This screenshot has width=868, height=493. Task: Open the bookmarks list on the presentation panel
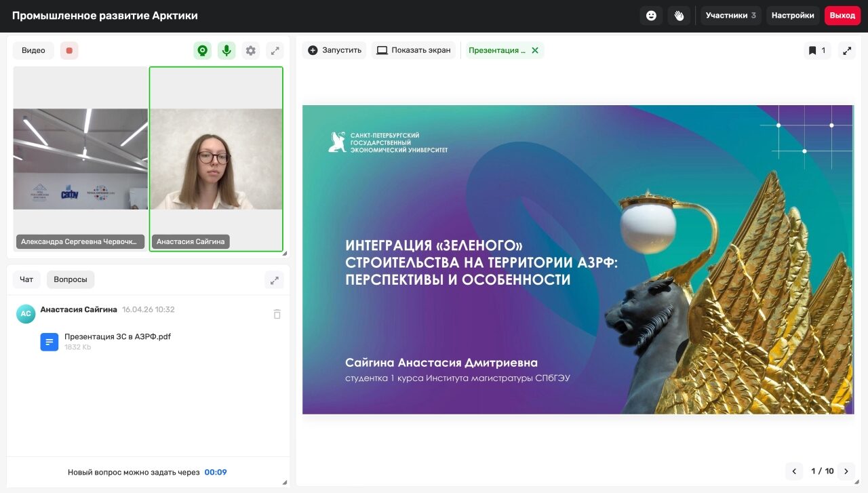click(817, 50)
